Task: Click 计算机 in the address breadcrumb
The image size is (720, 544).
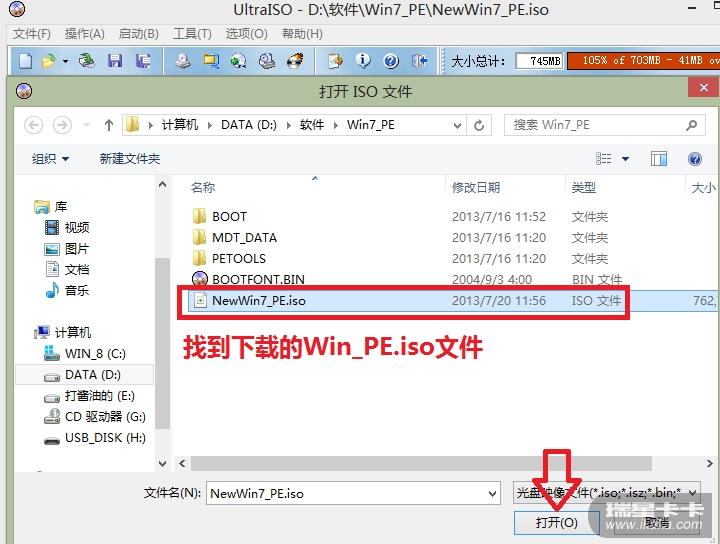Action: [x=180, y=125]
